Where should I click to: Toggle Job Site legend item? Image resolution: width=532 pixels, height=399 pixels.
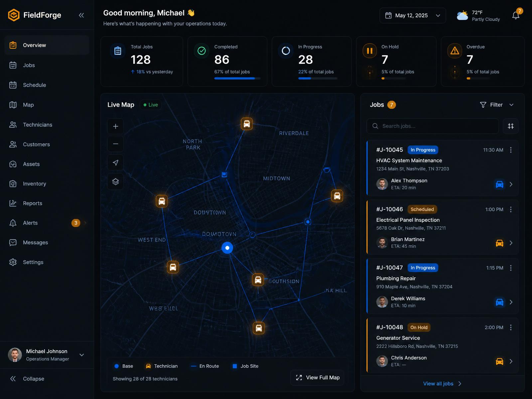click(245, 366)
